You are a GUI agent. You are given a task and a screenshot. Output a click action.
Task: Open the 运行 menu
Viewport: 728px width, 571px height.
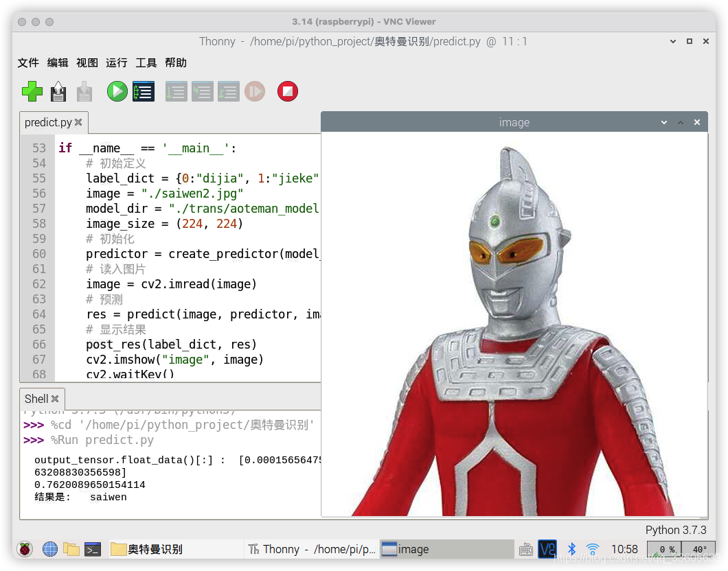point(117,62)
